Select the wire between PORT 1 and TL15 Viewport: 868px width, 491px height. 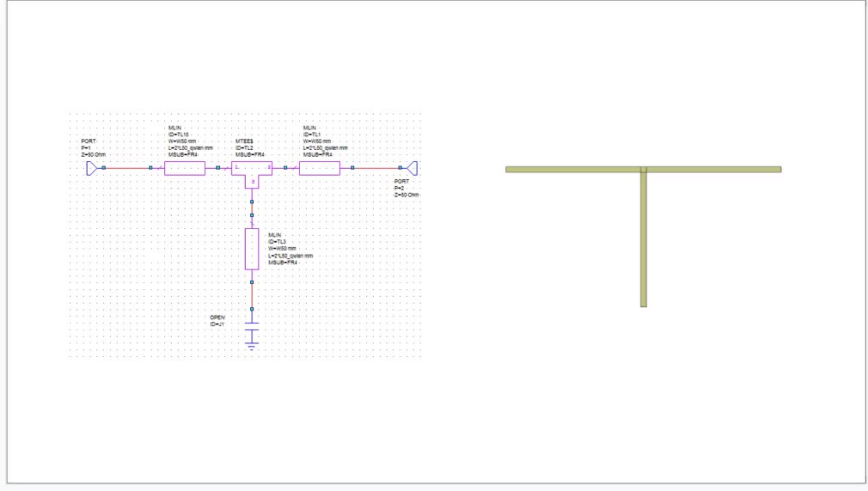coord(127,168)
